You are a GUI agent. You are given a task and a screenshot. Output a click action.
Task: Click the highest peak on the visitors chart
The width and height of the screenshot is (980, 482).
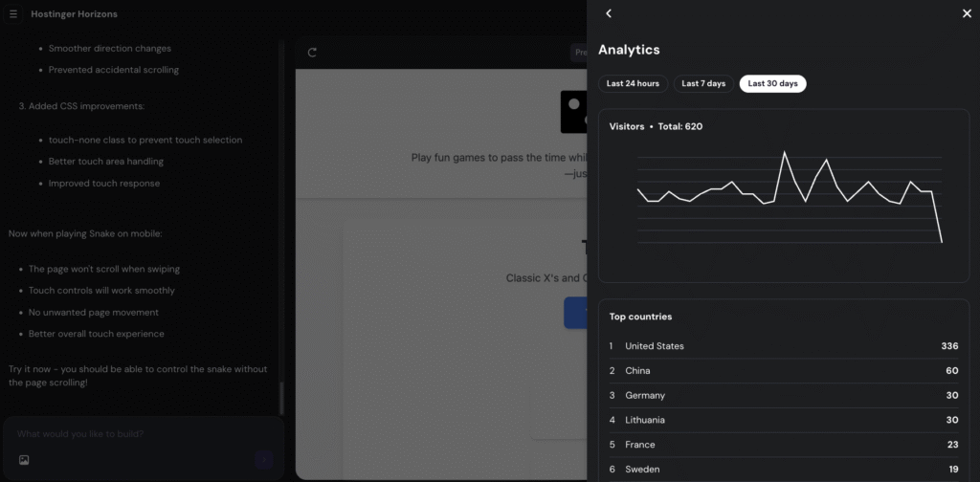(x=785, y=152)
